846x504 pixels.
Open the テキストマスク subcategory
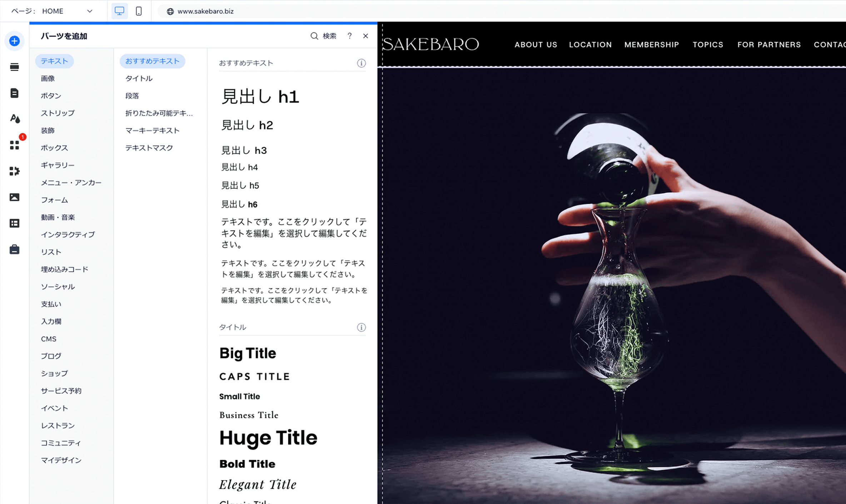149,148
